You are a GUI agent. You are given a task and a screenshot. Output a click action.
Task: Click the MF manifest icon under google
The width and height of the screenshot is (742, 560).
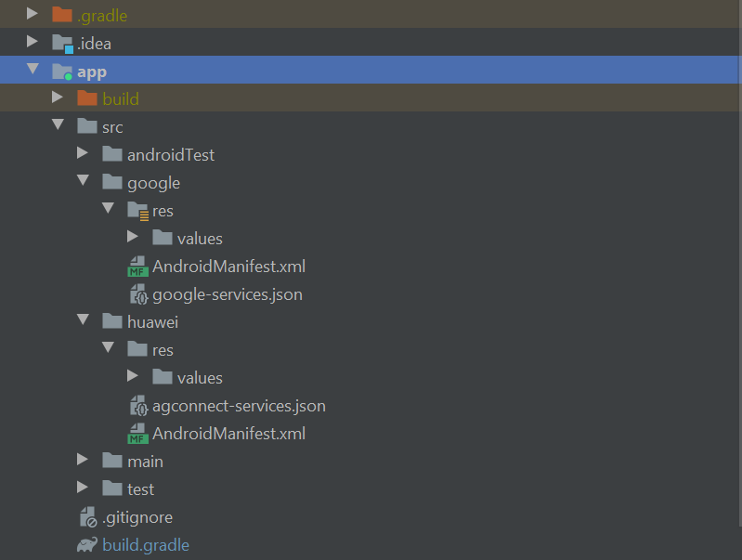[137, 267]
